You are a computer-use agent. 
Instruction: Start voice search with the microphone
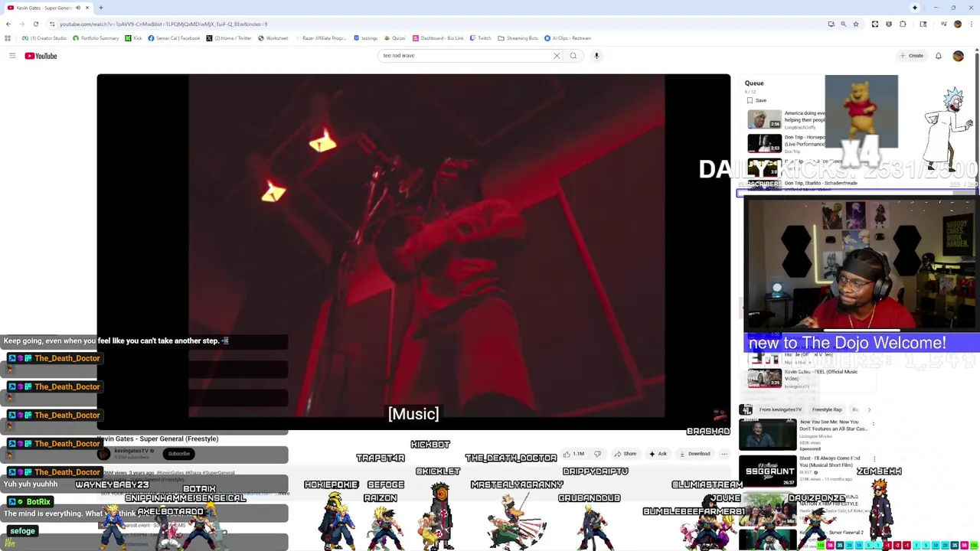point(596,56)
